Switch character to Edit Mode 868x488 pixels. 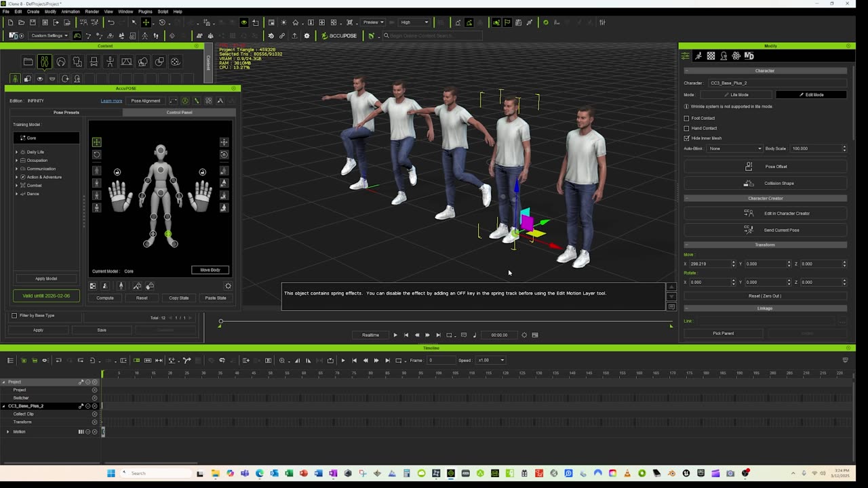tap(811, 95)
